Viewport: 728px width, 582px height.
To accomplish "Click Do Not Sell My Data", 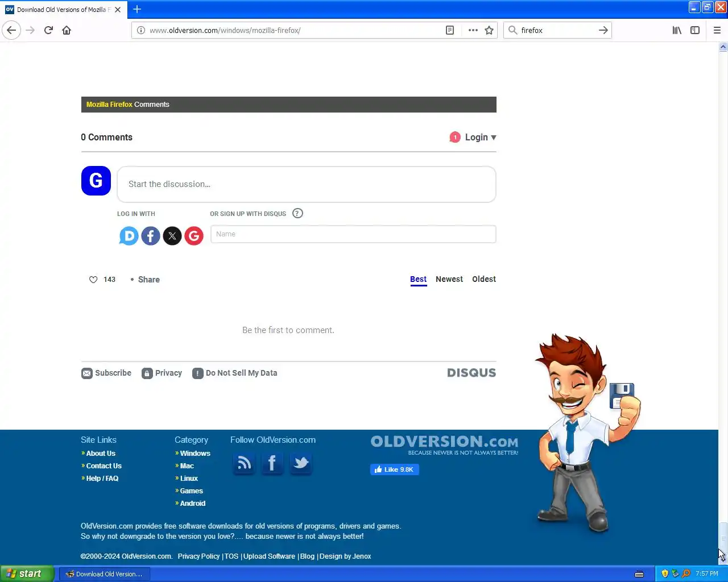I will click(x=235, y=373).
